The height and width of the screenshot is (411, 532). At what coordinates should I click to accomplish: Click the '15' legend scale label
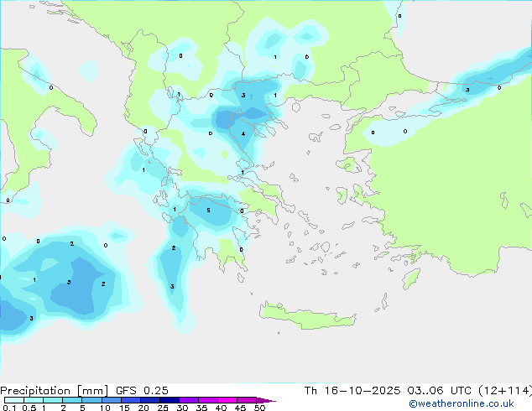[124, 408]
